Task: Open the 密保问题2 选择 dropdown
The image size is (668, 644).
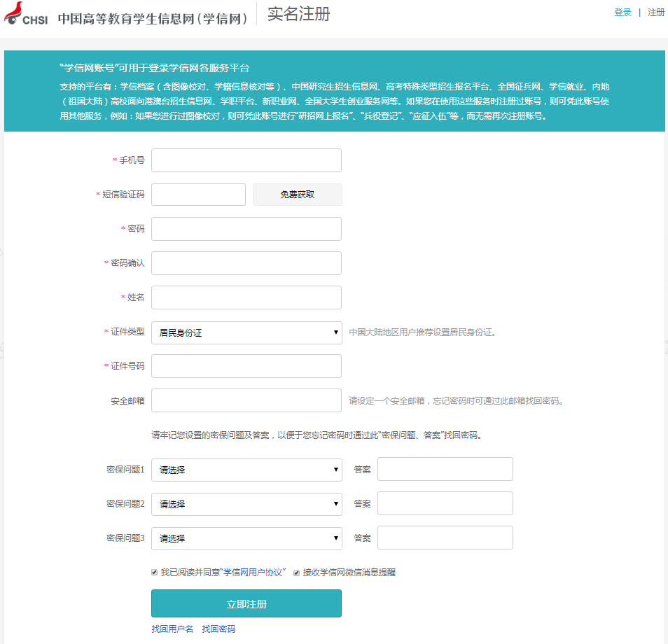Action: coord(246,503)
